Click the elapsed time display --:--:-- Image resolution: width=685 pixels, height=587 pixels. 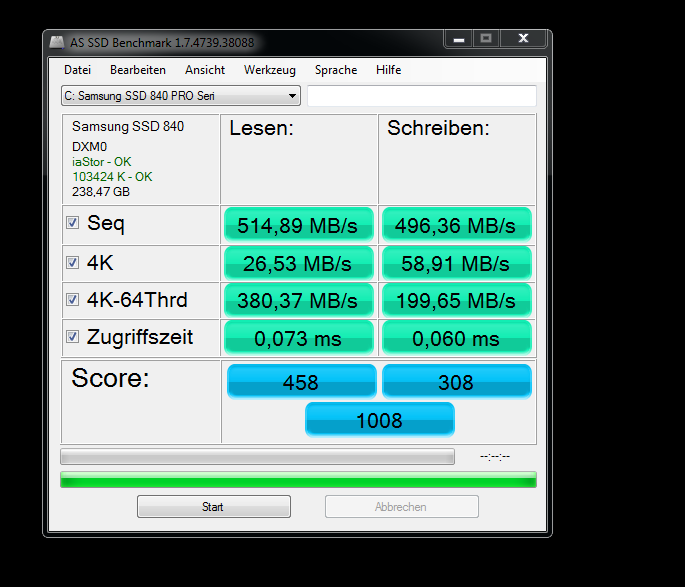[x=495, y=456]
